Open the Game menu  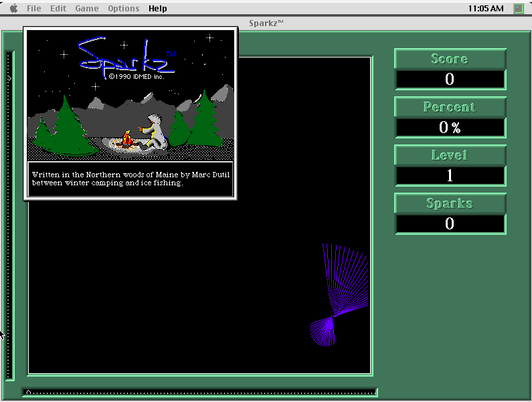click(87, 9)
